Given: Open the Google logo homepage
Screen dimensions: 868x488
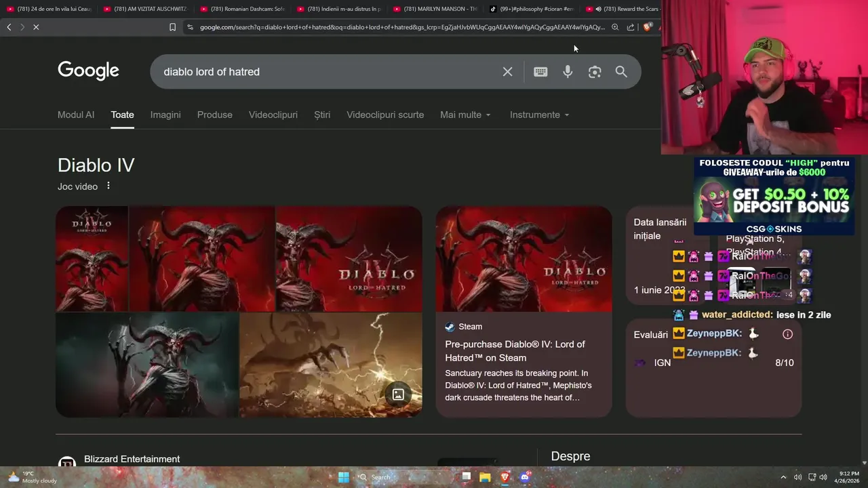Looking at the screenshot, I should (88, 71).
